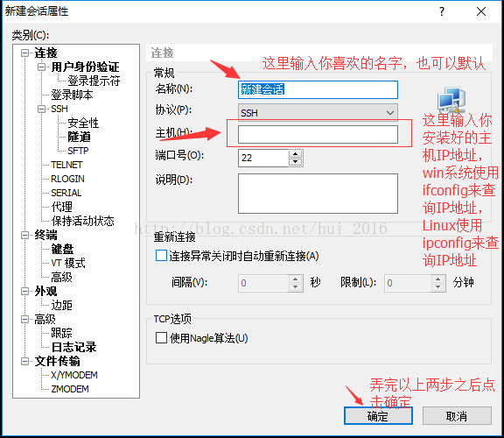504x438 pixels.
Task: Select 登录提示符 in category tree
Action: 94,81
